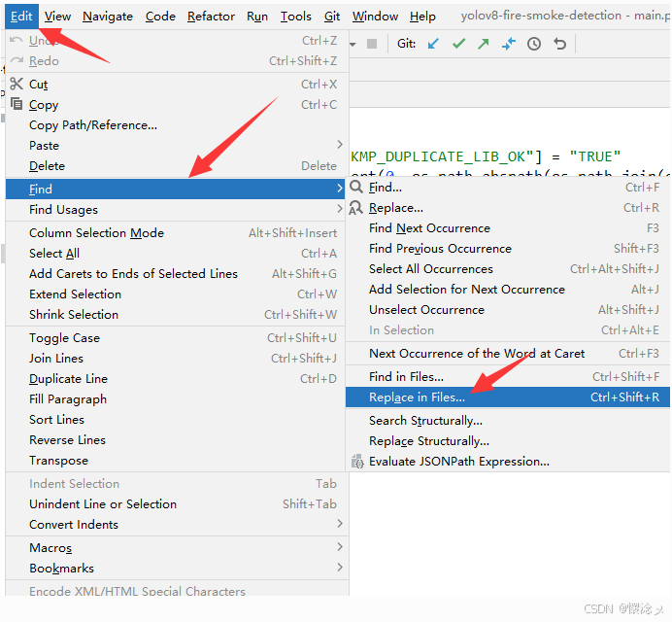672x622 pixels.
Task: Choose Replace Structurally...
Action: tap(508, 441)
